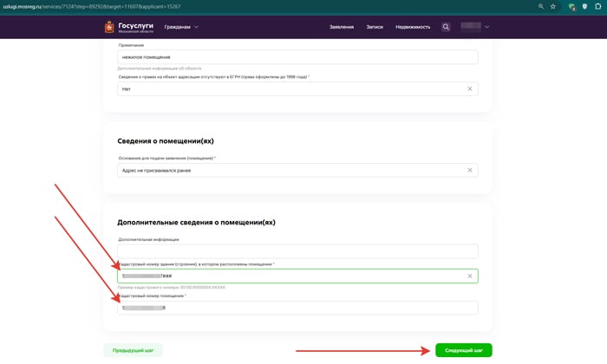607x364 pixels.
Task: Expand the user profile chevron menu
Action: pos(486,27)
